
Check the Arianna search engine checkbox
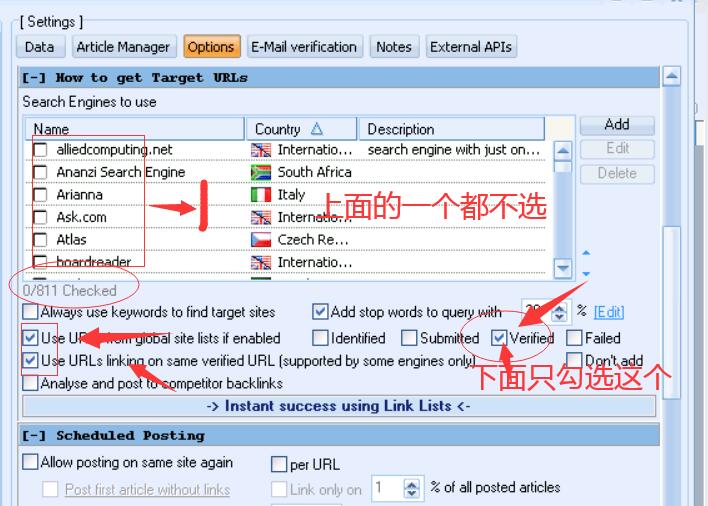click(x=40, y=195)
